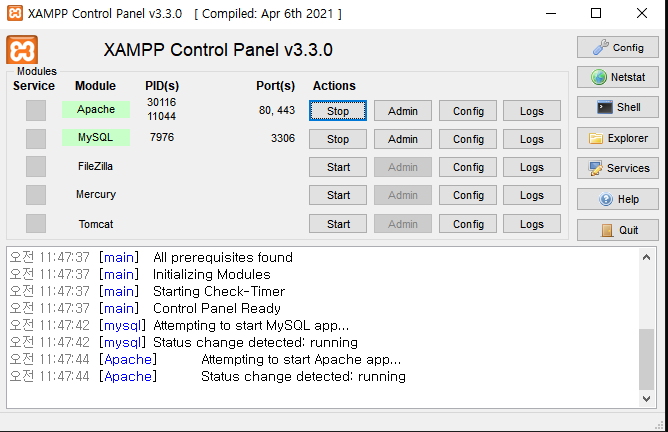Click log line "Initializing Modules"
Screen dimensions: 668x432
pyautogui.click(x=212, y=274)
